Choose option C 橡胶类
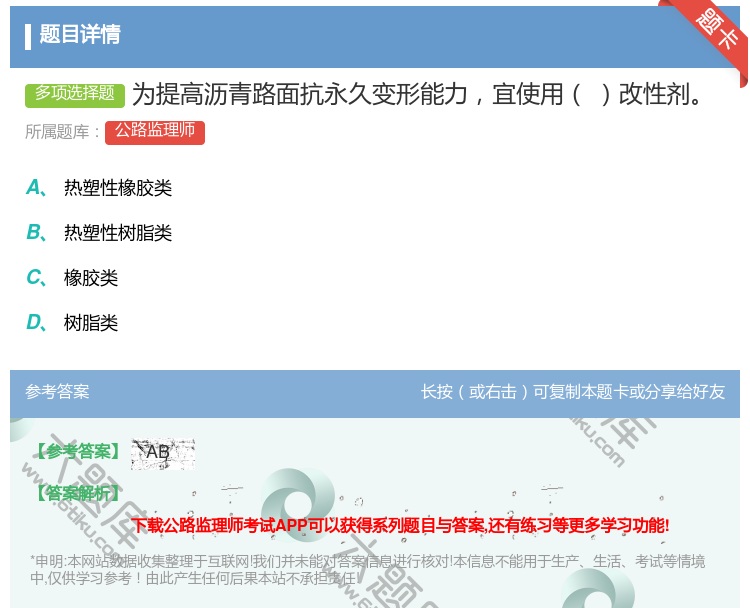Screen dimensions: 750x608 tap(91, 277)
